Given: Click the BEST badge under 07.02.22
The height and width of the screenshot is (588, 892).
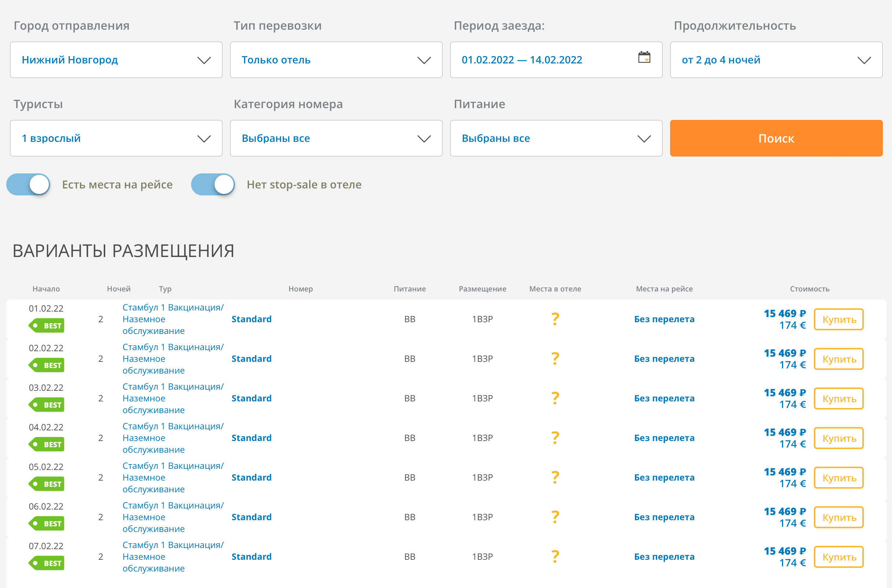Looking at the screenshot, I should pos(46,563).
